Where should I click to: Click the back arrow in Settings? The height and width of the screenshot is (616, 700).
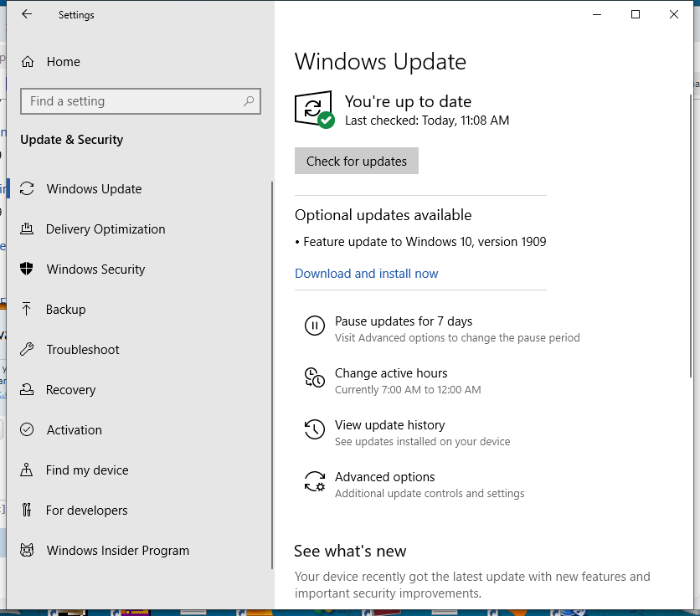(x=27, y=14)
